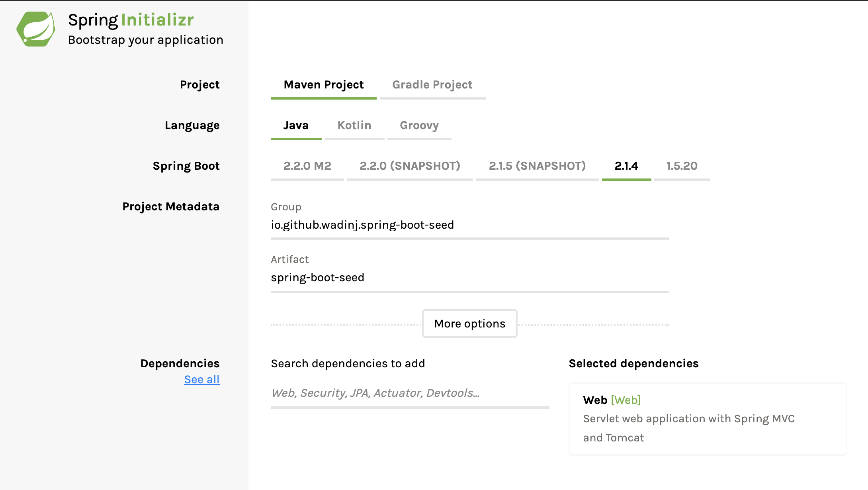
Task: Click the Search dependencies to add label
Action: (348, 364)
